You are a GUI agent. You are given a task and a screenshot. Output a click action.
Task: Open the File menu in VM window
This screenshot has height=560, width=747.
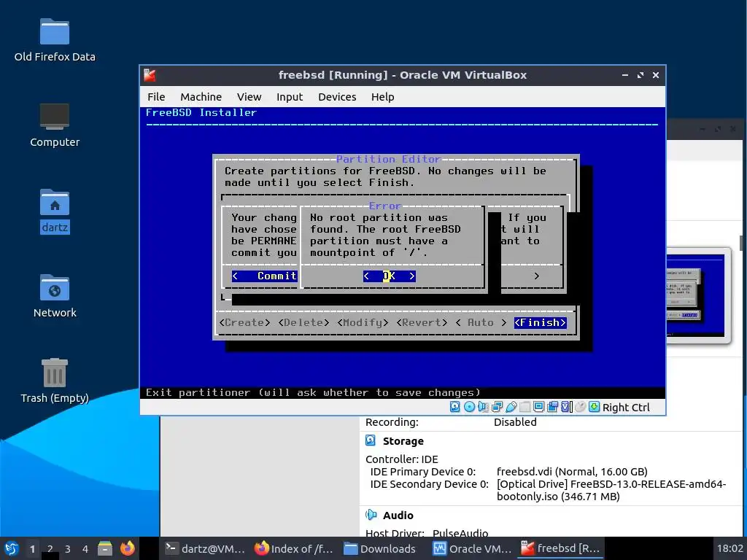(156, 97)
